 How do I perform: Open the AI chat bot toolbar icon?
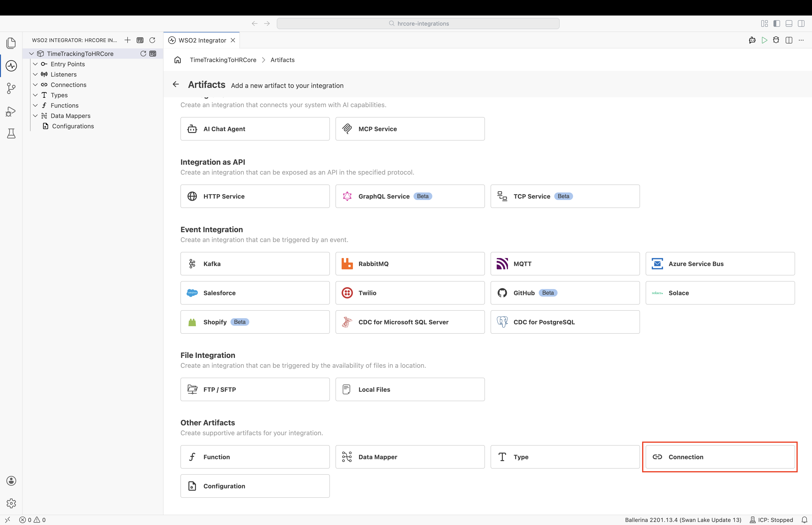point(752,40)
